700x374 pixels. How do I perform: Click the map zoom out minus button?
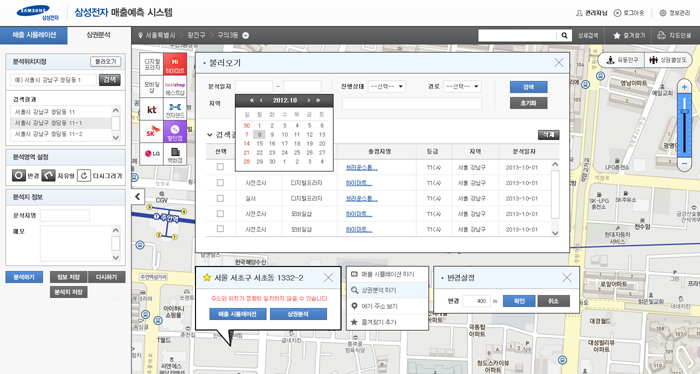[684, 164]
